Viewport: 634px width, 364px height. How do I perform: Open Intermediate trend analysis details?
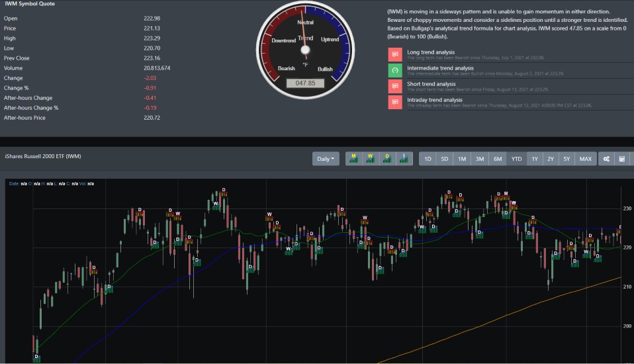tap(440, 68)
